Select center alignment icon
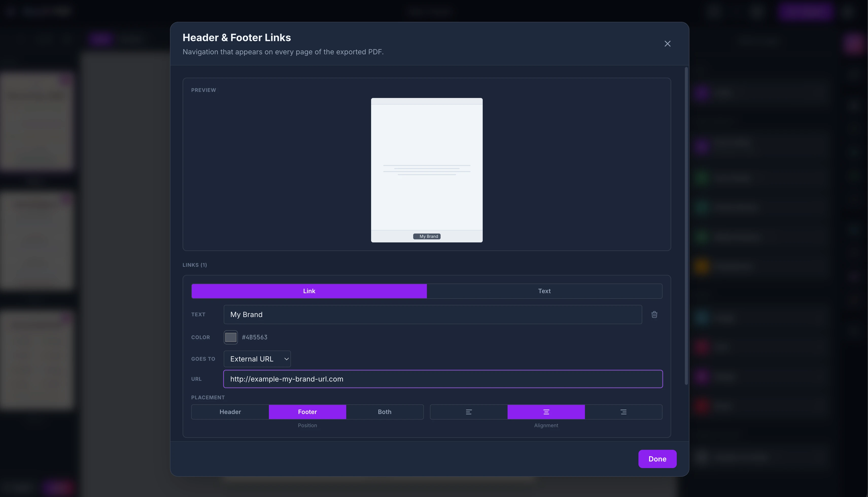 click(x=546, y=412)
